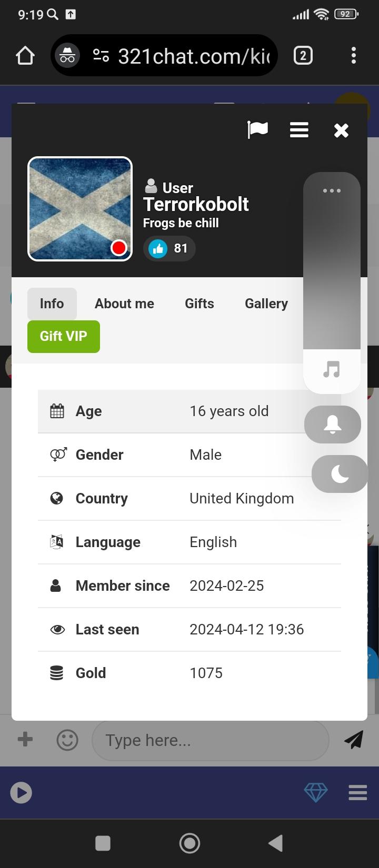Click the Scottish flag profile picture

79,209
